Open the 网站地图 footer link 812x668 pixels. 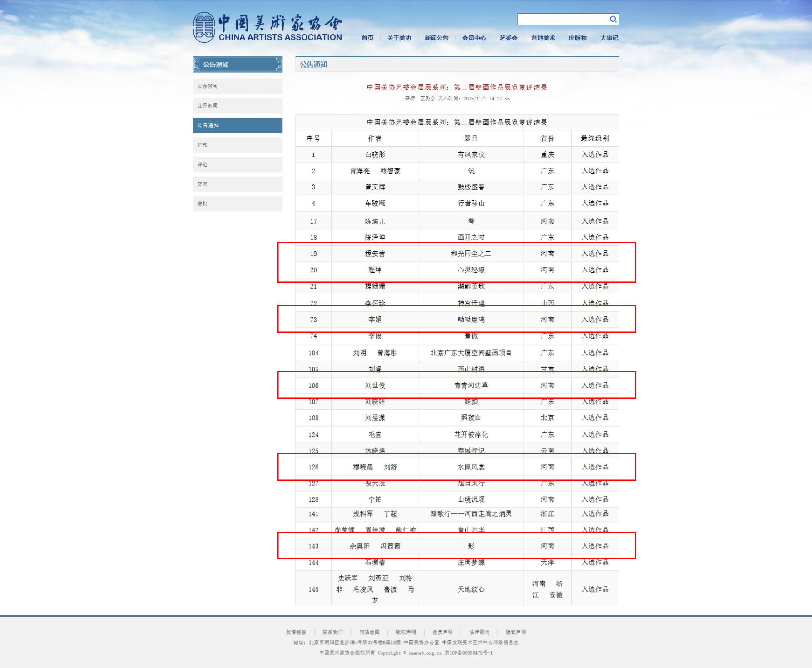(369, 632)
